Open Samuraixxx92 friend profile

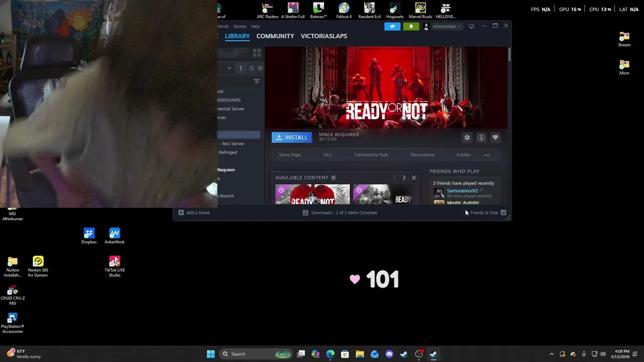point(462,191)
